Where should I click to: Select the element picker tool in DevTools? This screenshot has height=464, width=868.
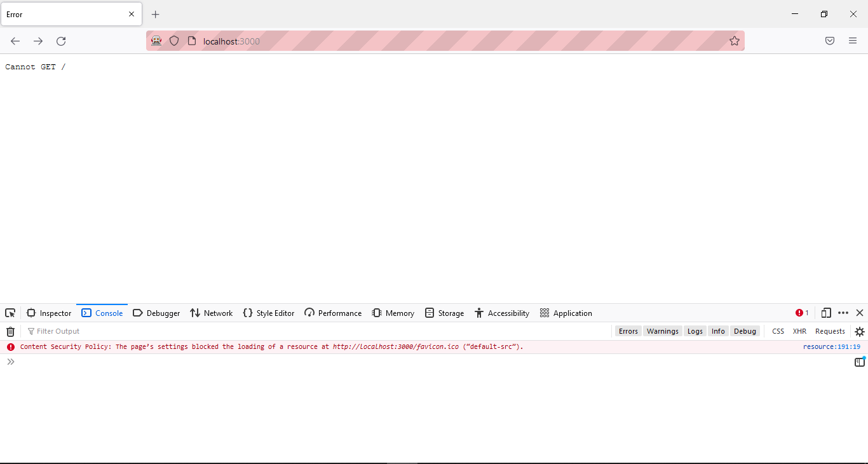tap(10, 313)
